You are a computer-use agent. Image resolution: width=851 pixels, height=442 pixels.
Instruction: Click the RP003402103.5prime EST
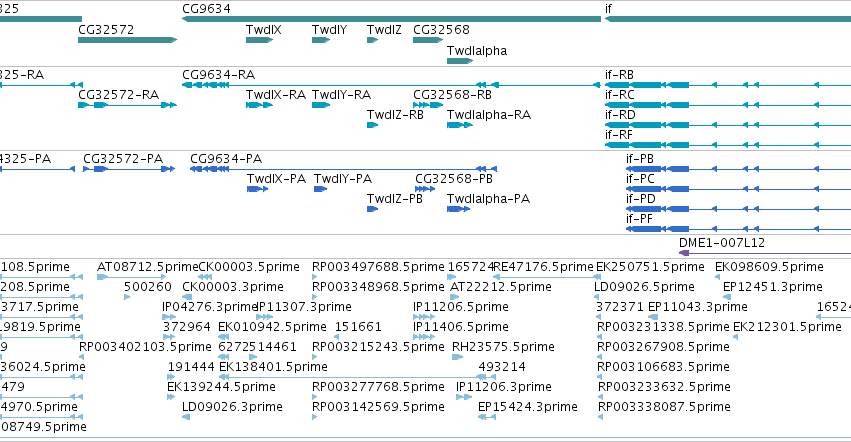[x=81, y=357]
